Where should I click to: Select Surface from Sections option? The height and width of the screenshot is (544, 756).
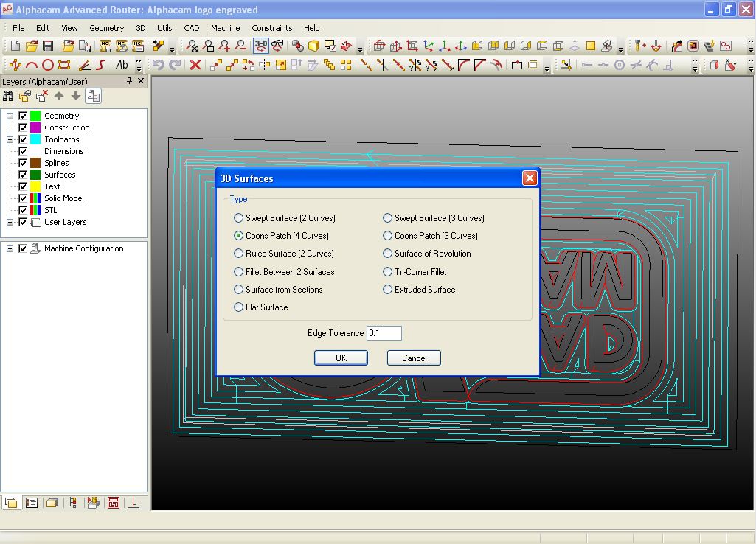tap(278, 290)
